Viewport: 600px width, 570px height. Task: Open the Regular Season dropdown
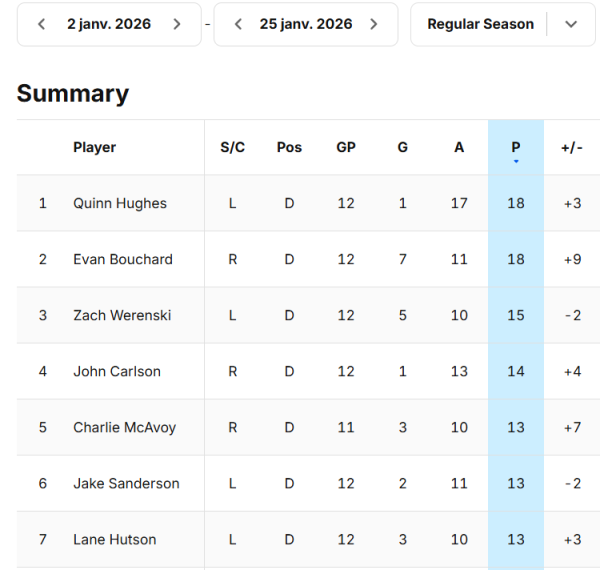[x=480, y=24]
